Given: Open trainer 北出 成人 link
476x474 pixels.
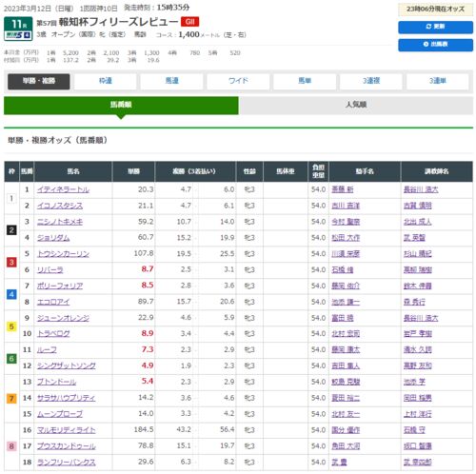Looking at the screenshot, I should [x=417, y=222].
